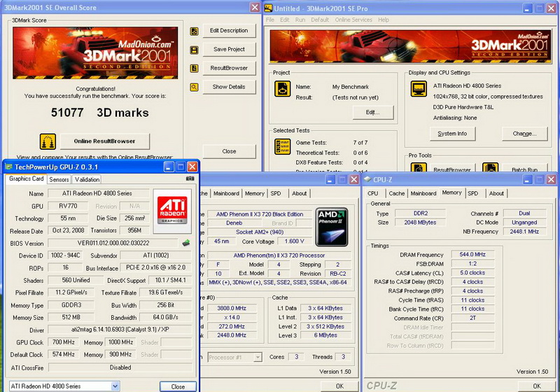The image size is (560, 392).
Task: Click the Change... display settings button
Action: point(524,134)
